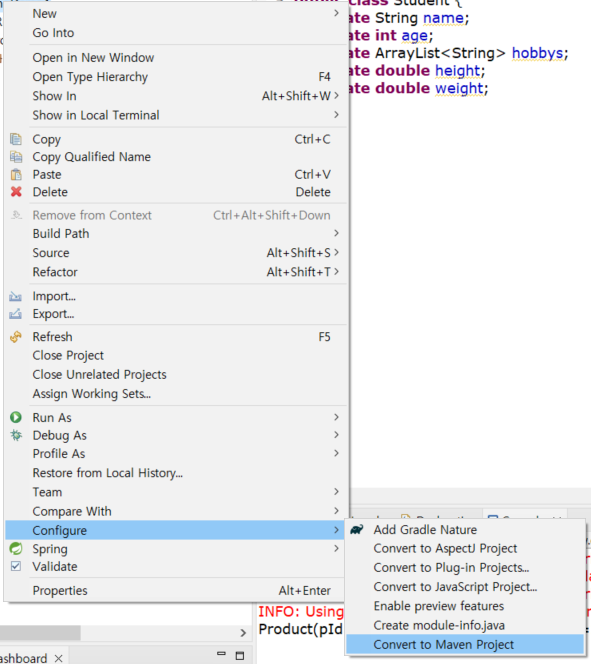The height and width of the screenshot is (664, 591).
Task: Choose Add Gradle Nature
Action: 465,529
